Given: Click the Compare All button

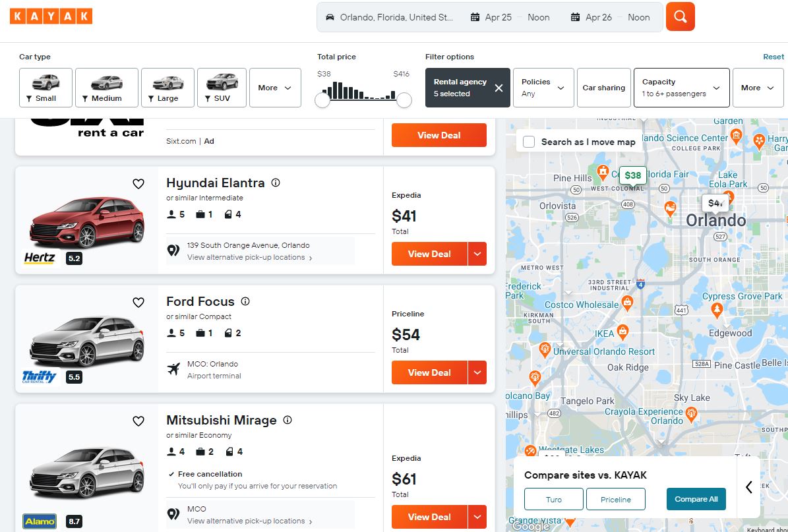Looking at the screenshot, I should (696, 499).
